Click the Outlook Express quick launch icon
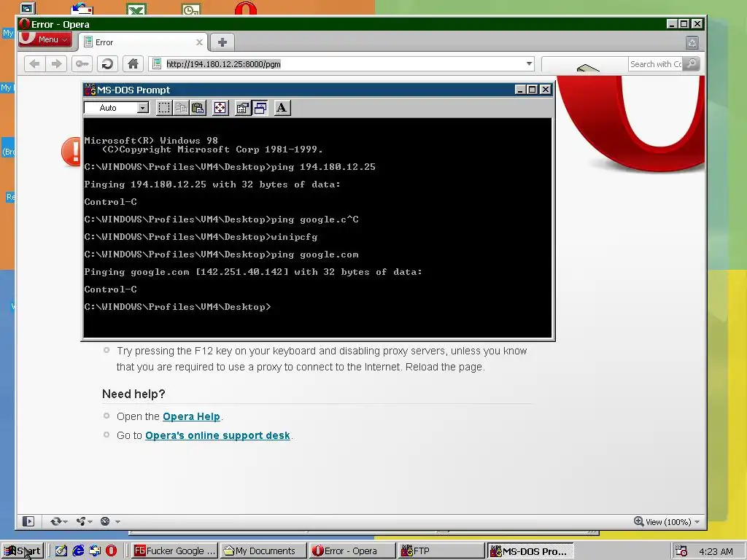 click(x=95, y=551)
